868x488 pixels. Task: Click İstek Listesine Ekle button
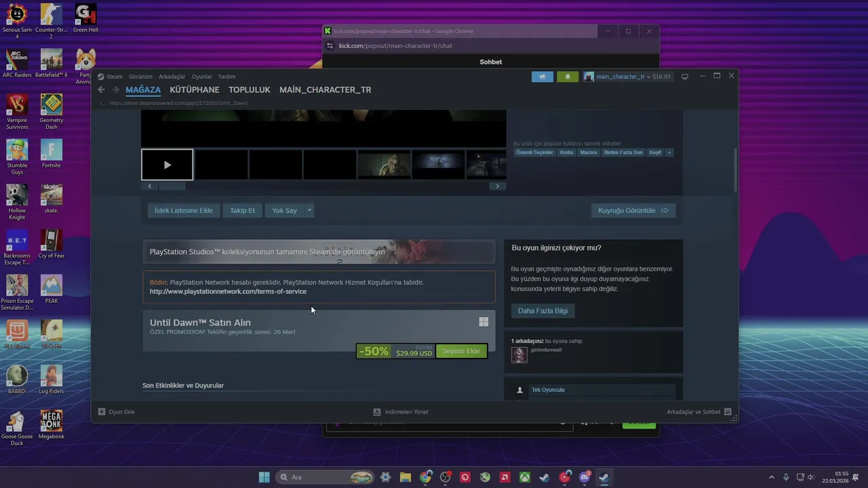184,210
